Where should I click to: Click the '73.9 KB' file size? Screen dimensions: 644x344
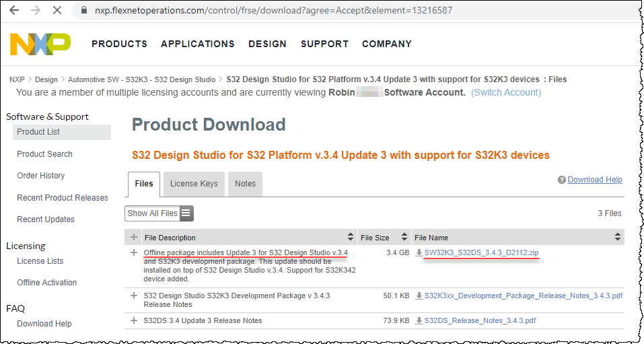[396, 320]
